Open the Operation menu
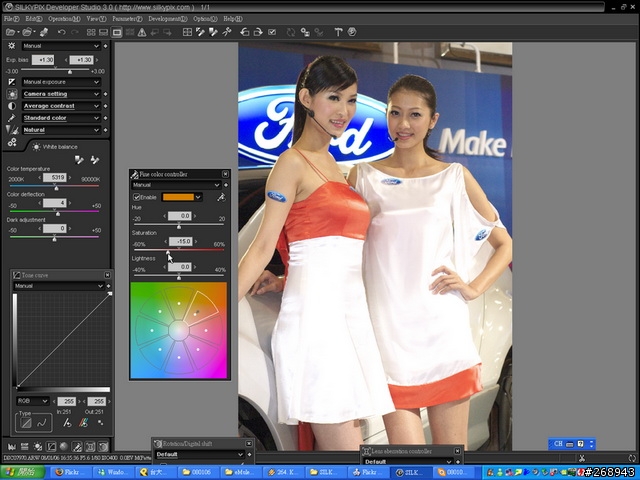The image size is (640, 480). [64, 19]
